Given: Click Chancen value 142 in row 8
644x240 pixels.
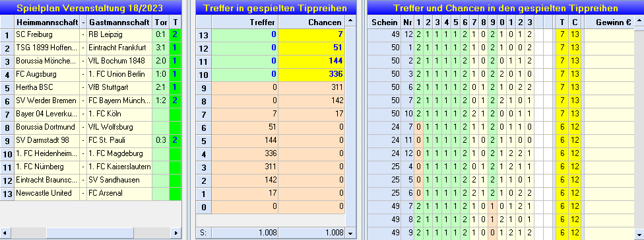Looking at the screenshot, I should (x=311, y=100).
